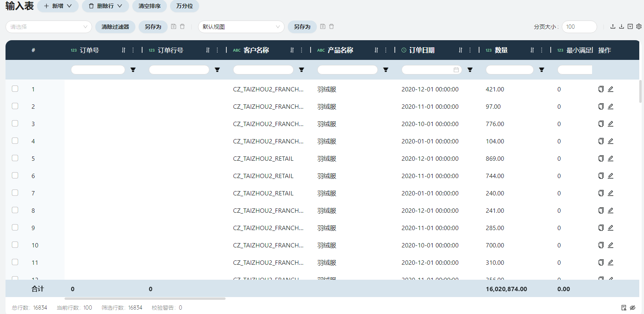Screen dimensions: 644x314
Task: Select CZ_TAIZHOU2_RETAIL cell in row 6
Action: point(263,176)
